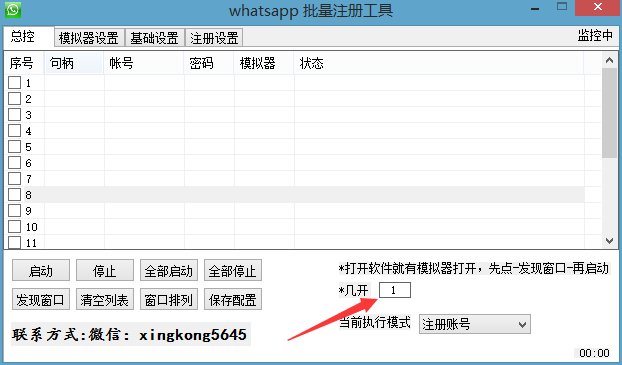Screen dimensions: 622x365
Task: Click the 密码 column header
Action: tap(209, 63)
